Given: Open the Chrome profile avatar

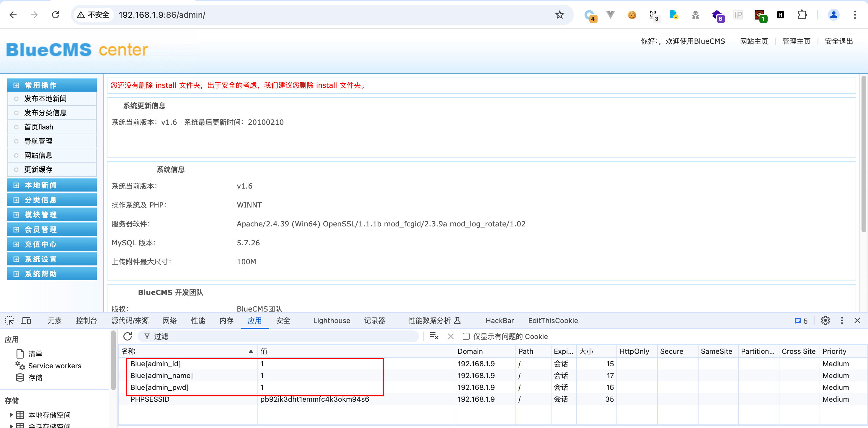Looking at the screenshot, I should 833,15.
